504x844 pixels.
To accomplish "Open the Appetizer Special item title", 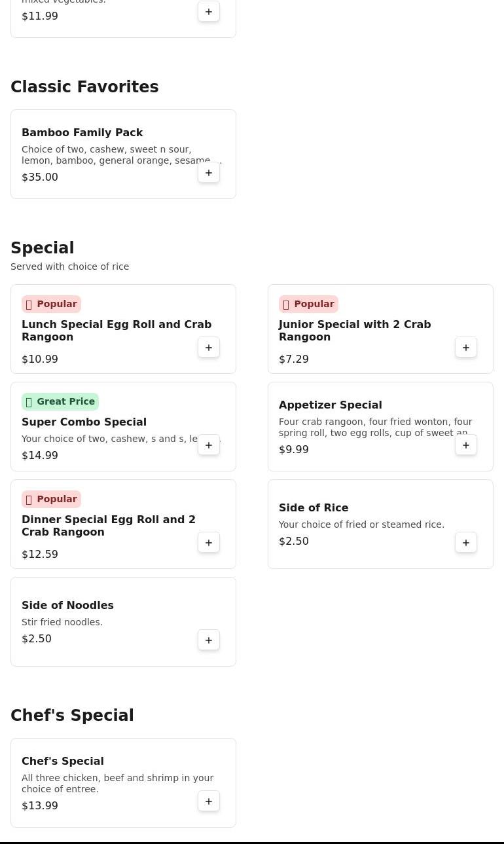I will [x=330, y=405].
